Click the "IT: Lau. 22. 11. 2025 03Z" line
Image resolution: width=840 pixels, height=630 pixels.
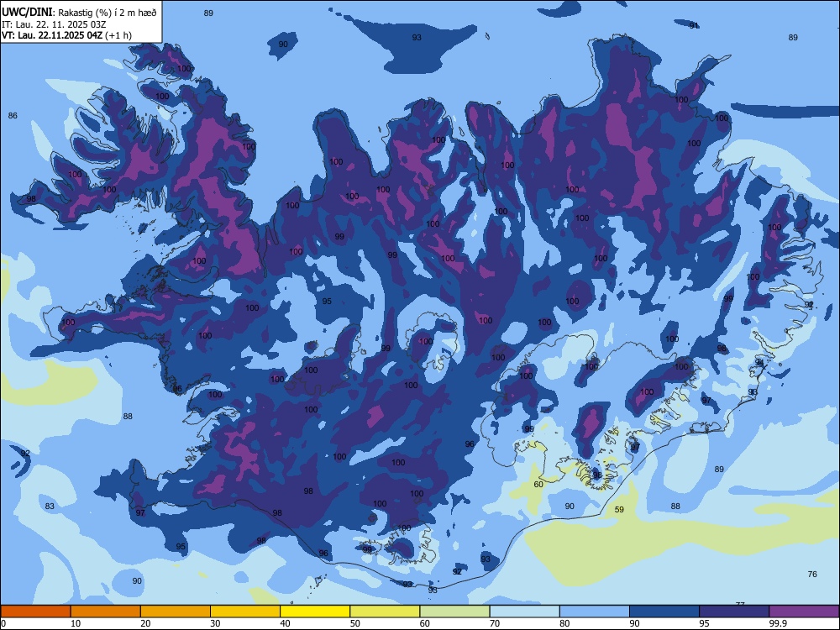tap(54, 24)
